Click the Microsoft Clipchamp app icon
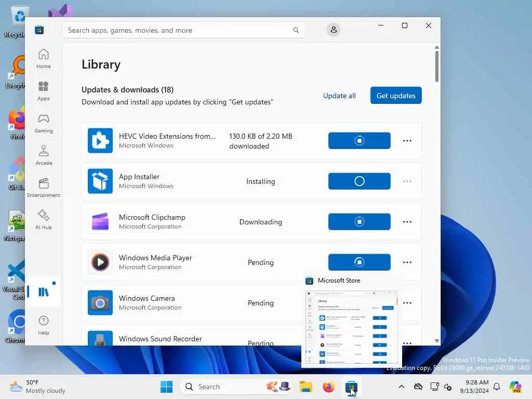This screenshot has width=532, height=399. [x=100, y=221]
